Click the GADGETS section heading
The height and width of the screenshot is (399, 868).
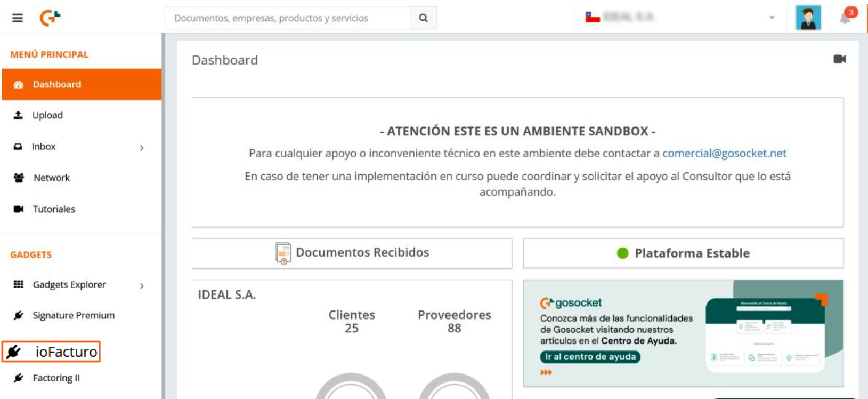[31, 255]
